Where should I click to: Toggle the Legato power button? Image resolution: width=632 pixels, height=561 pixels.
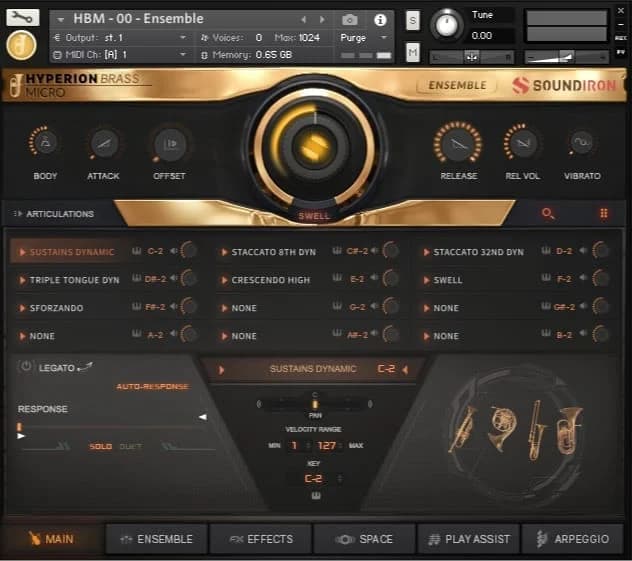pos(26,367)
